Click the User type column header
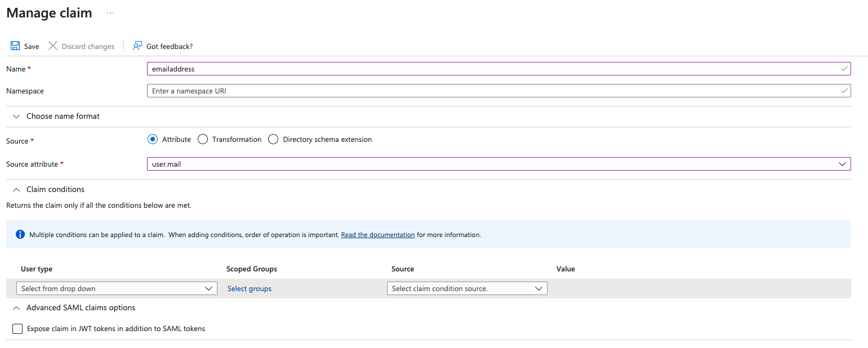Viewport: 868px width, 348px height. [37, 269]
